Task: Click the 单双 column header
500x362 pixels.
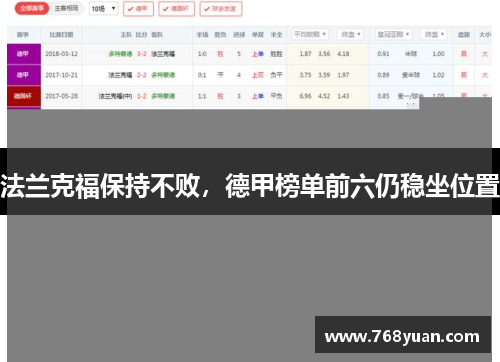Action: click(x=258, y=35)
